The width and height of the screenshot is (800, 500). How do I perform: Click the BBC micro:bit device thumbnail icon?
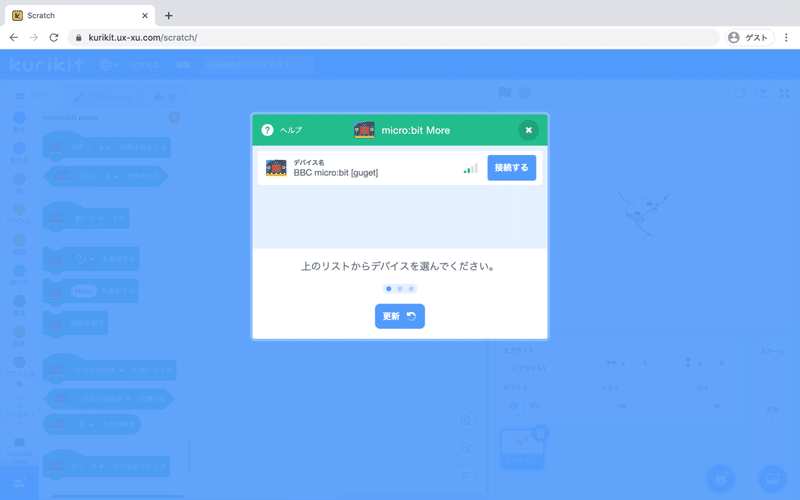276,167
